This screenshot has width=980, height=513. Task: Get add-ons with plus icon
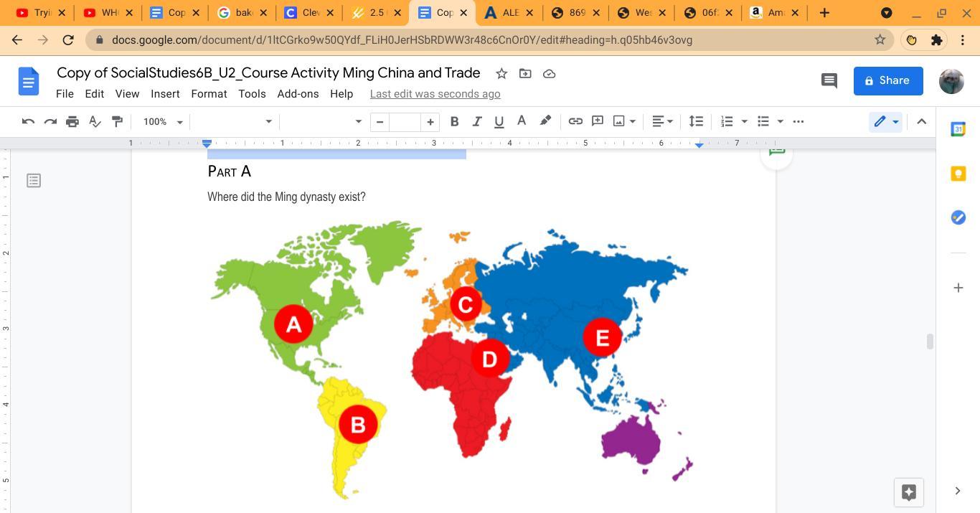tap(958, 288)
